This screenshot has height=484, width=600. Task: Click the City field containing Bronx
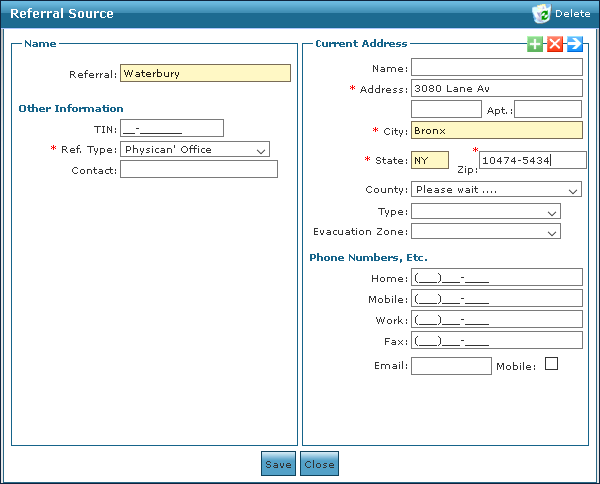[497, 130]
